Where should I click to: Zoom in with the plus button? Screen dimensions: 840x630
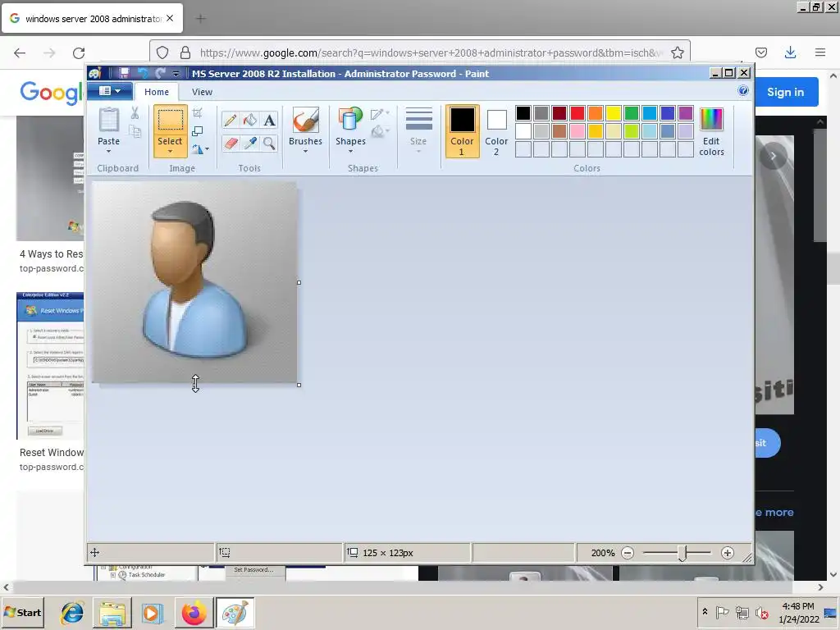(x=727, y=553)
